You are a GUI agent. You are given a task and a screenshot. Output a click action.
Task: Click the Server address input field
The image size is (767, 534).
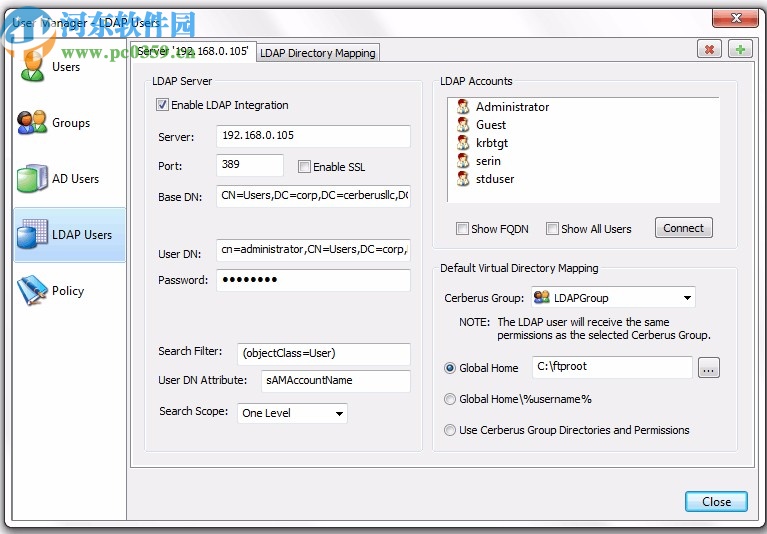coord(313,136)
